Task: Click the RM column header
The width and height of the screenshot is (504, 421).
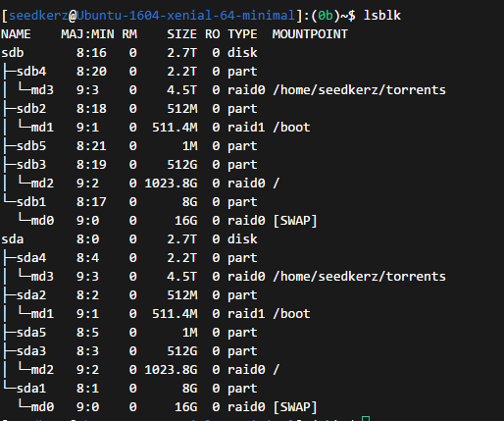Action: pos(129,34)
